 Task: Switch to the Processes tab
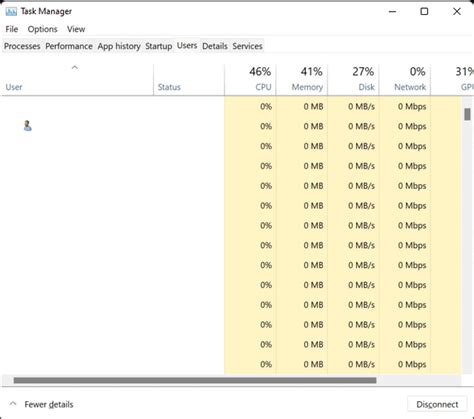tap(22, 46)
